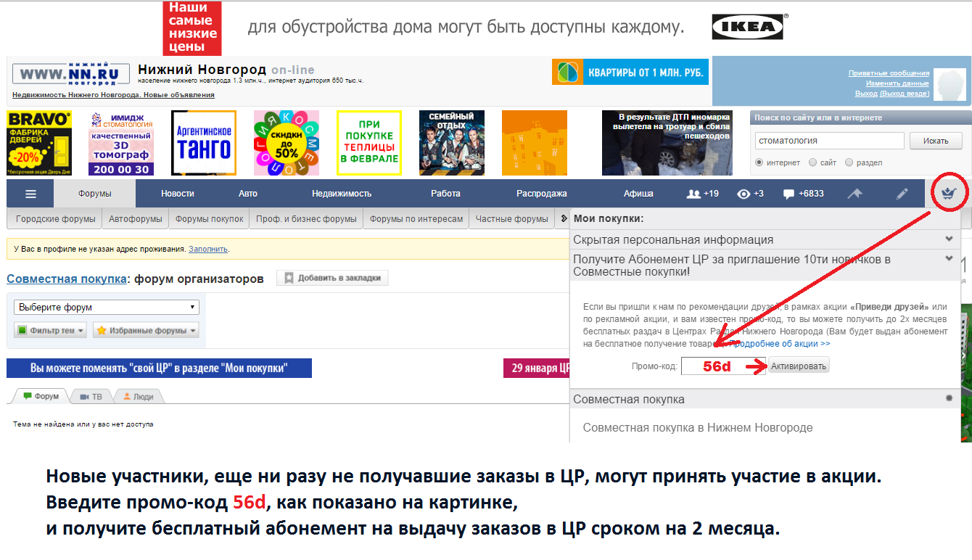Click the pencil edit icon
Image resolution: width=972 pixels, height=560 pixels.
click(x=902, y=194)
